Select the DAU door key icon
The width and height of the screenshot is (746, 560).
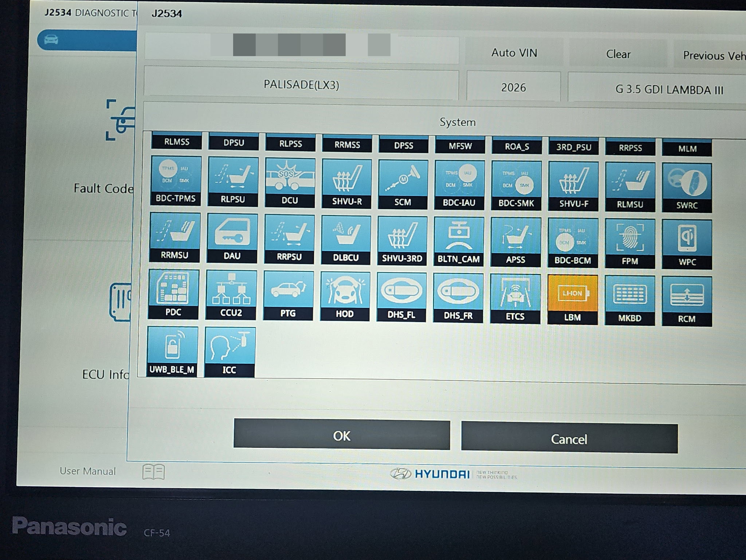(x=232, y=239)
